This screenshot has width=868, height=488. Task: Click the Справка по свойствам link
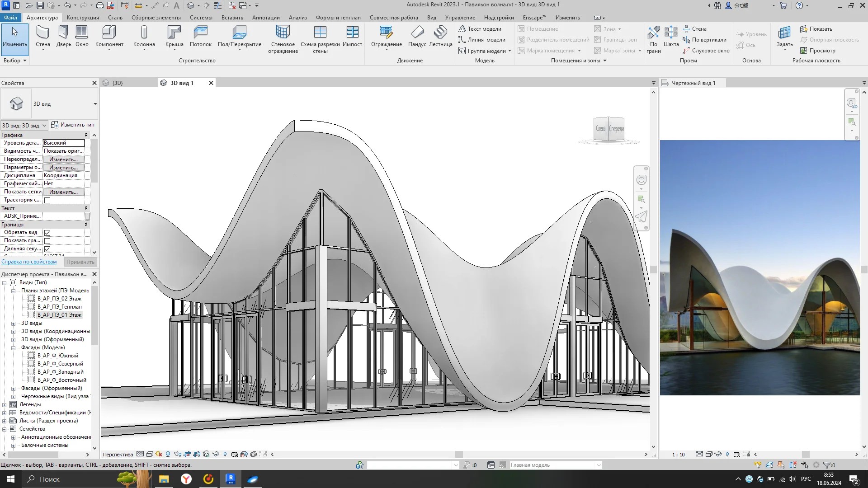click(x=29, y=262)
